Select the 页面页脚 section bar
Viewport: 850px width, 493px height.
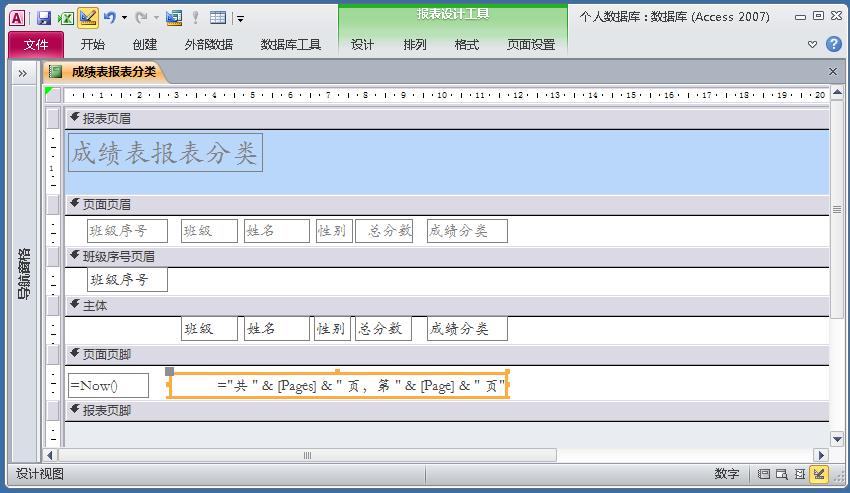(x=447, y=355)
